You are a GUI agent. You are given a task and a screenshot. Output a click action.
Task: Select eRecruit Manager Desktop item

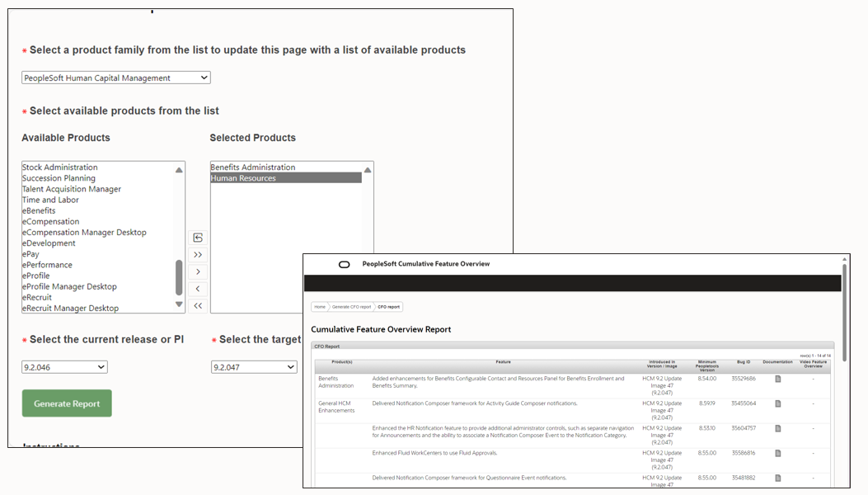70,309
